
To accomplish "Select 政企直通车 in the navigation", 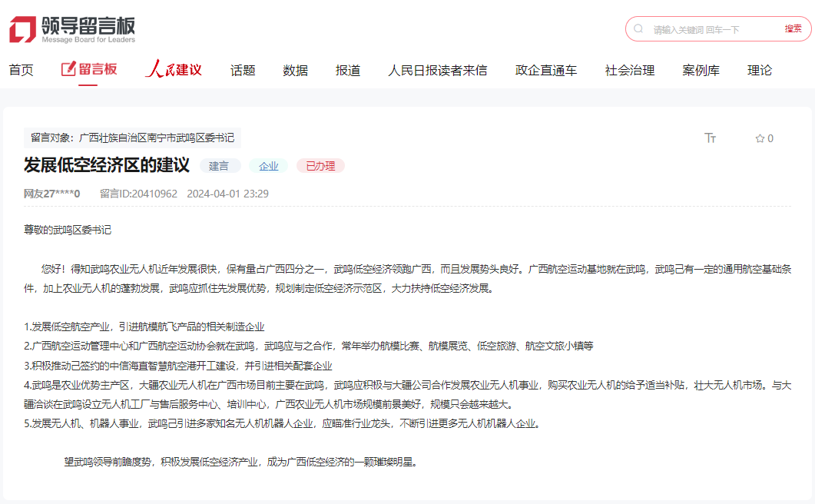I will tap(545, 69).
